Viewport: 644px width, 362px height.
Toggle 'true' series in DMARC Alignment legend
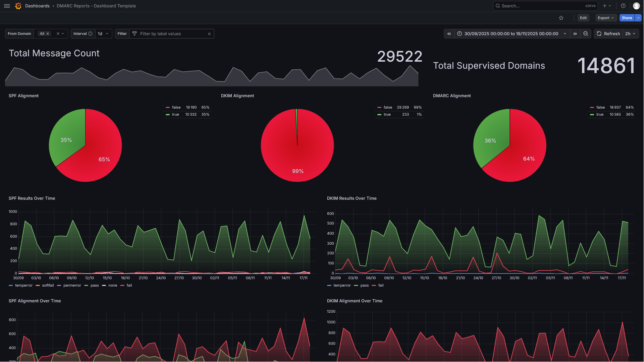click(x=600, y=115)
